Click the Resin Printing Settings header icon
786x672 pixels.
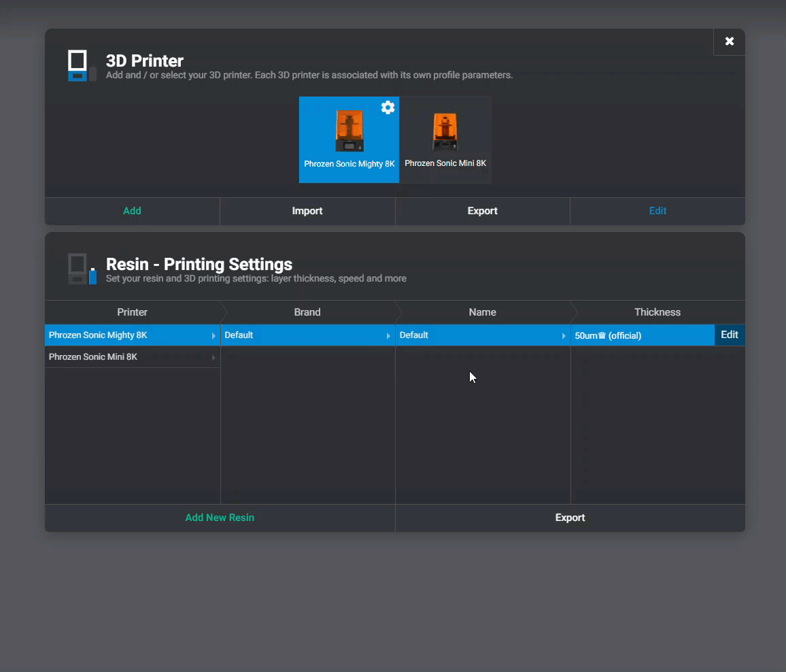coord(82,269)
